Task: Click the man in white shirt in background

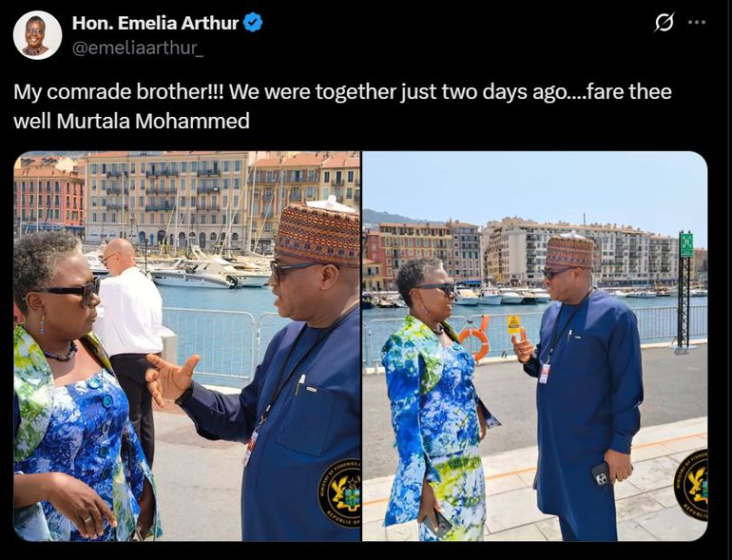Action: 129,337
